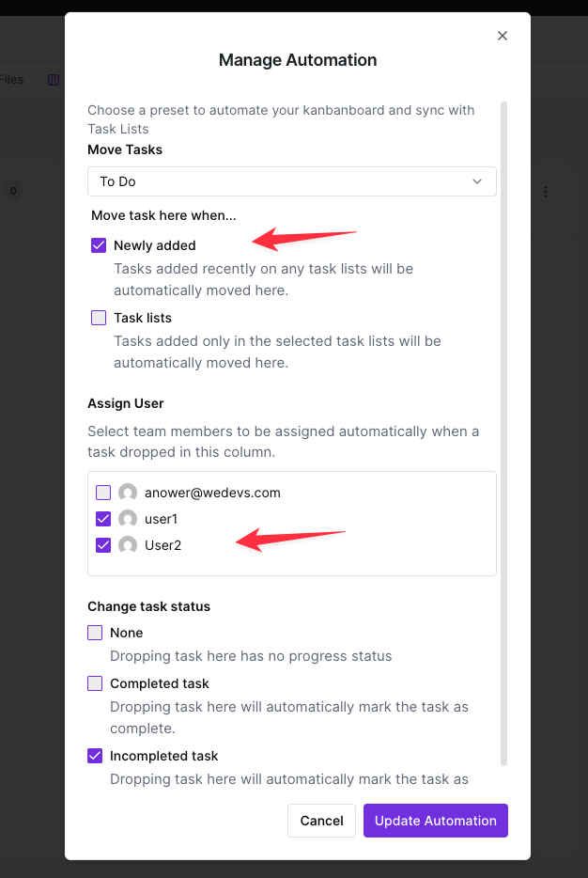Click the anower@wedevs.com avatar icon
Screen dimensions: 588x878
(x=128, y=493)
